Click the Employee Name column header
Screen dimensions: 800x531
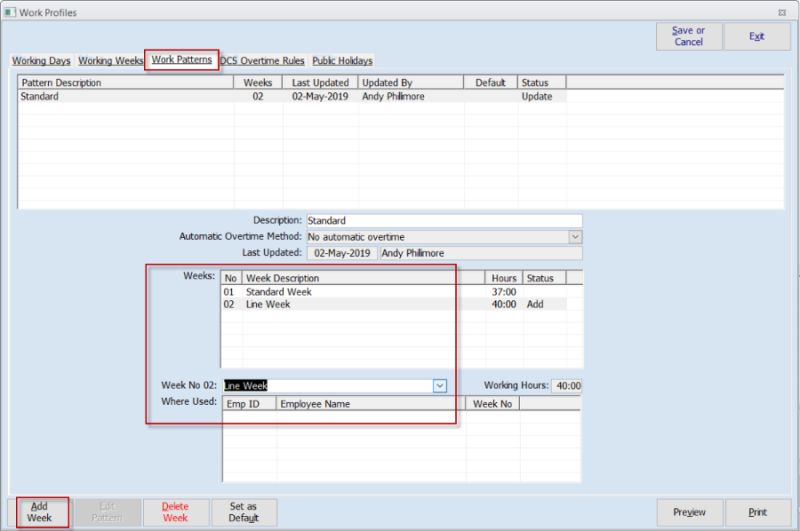[371, 404]
